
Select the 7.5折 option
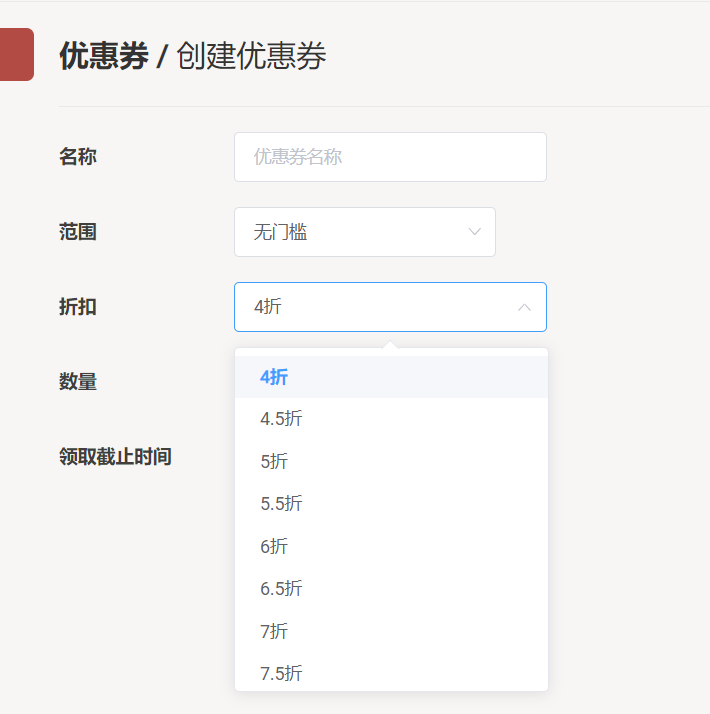click(x=281, y=674)
